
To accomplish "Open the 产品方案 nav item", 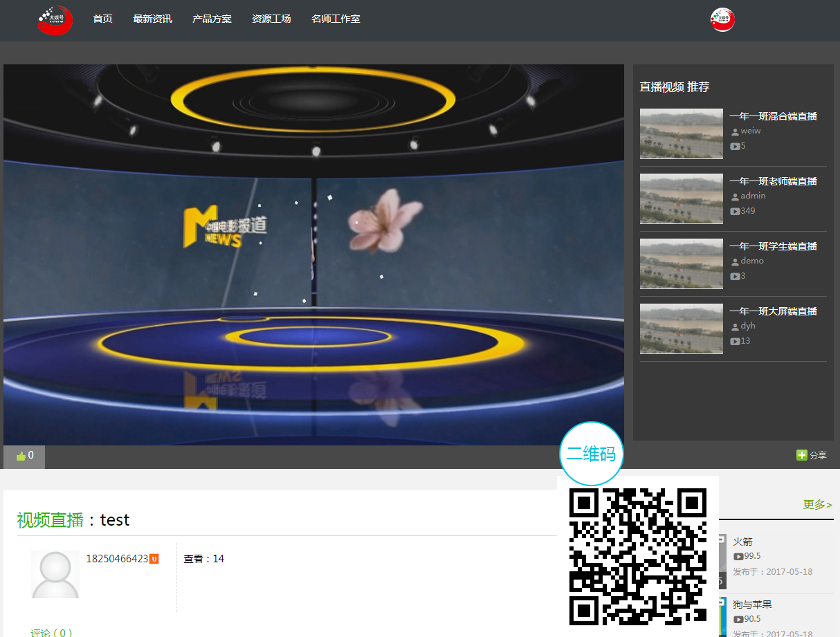I will click(x=212, y=19).
